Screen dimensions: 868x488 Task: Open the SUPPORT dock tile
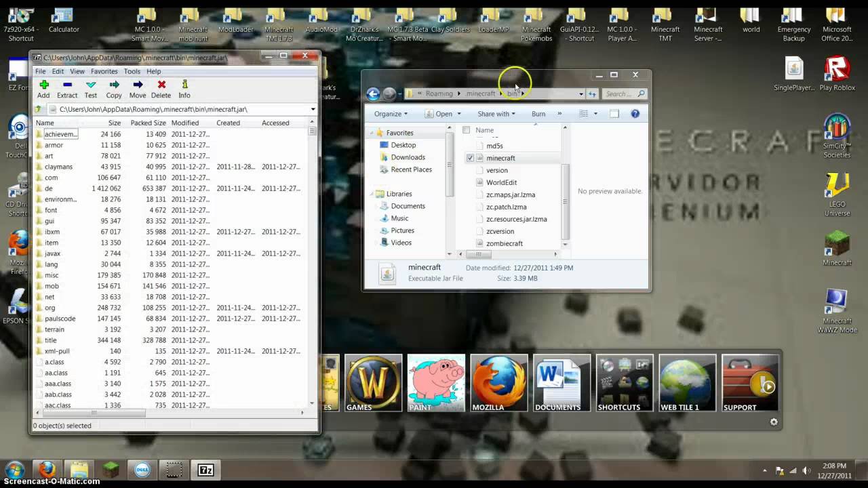pyautogui.click(x=751, y=383)
